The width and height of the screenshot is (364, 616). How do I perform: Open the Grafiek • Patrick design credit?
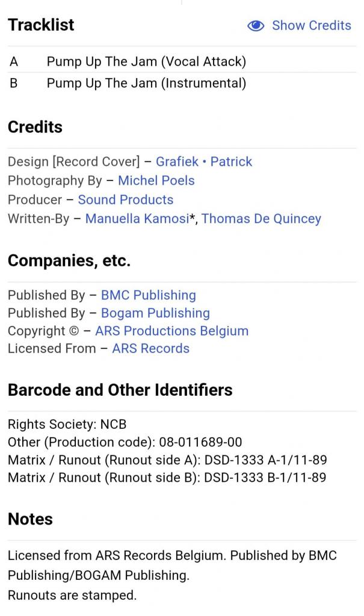coord(204,162)
